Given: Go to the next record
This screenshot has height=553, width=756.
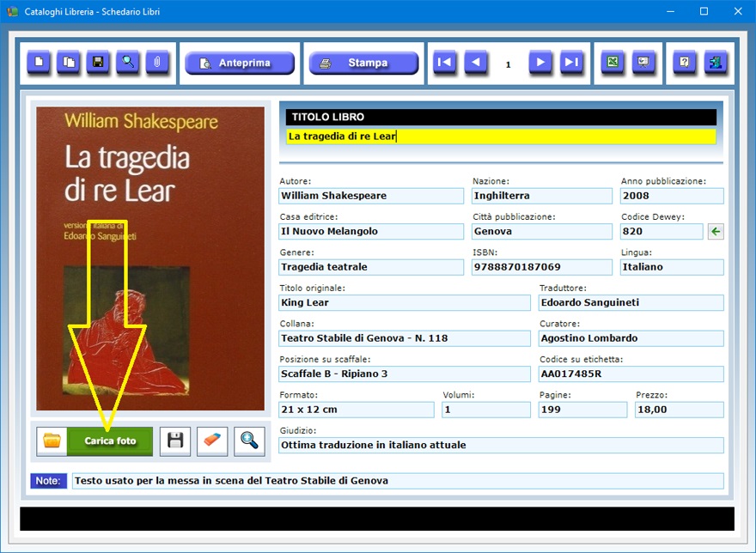Looking at the screenshot, I should coord(540,63).
